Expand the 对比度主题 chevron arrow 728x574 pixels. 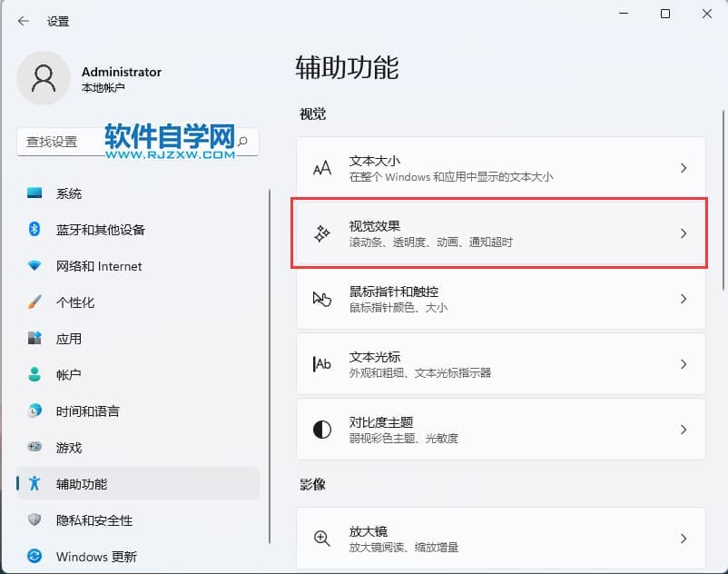(684, 430)
